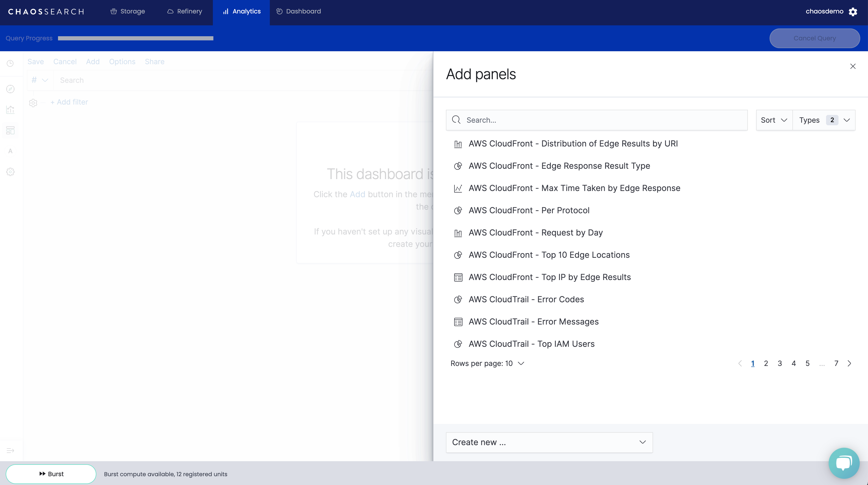Viewport: 868px width, 485px height.
Task: Go to previous page of panels
Action: 740,363
